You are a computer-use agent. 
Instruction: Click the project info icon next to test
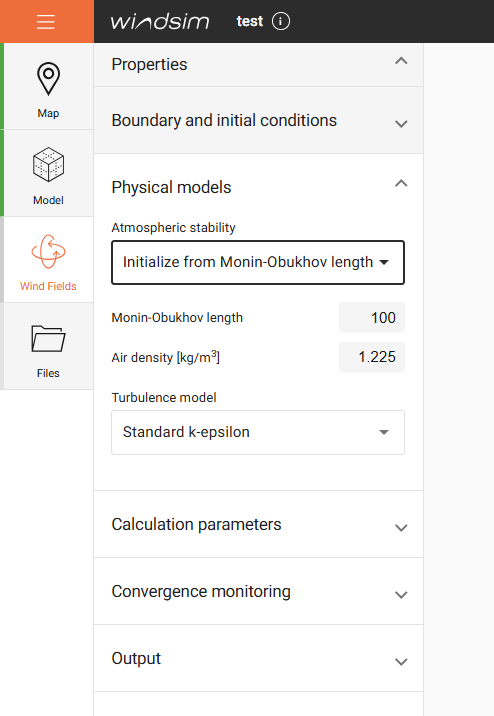[281, 21]
